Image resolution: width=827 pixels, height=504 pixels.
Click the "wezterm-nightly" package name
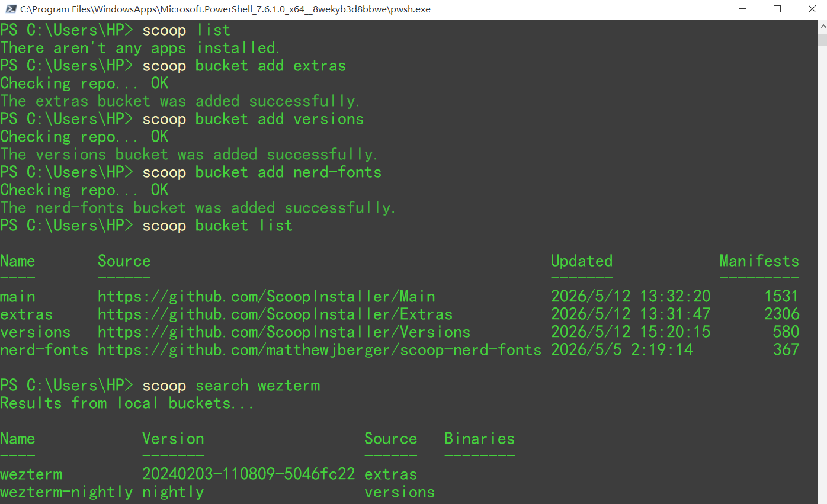point(66,492)
